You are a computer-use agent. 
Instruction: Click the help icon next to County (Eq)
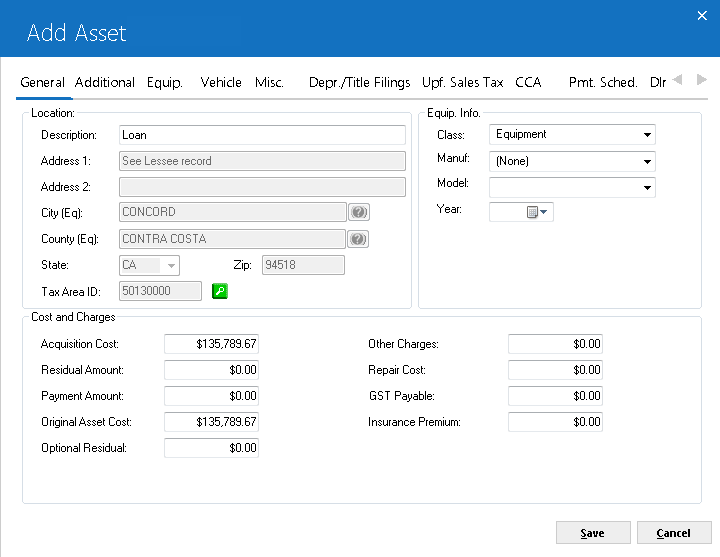tap(358, 239)
